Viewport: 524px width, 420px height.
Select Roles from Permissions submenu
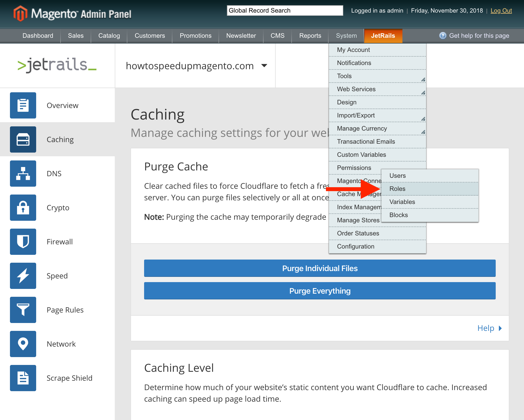397,189
